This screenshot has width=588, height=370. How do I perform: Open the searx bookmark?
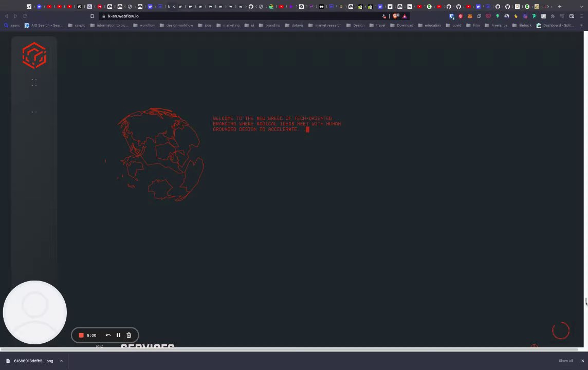click(12, 26)
